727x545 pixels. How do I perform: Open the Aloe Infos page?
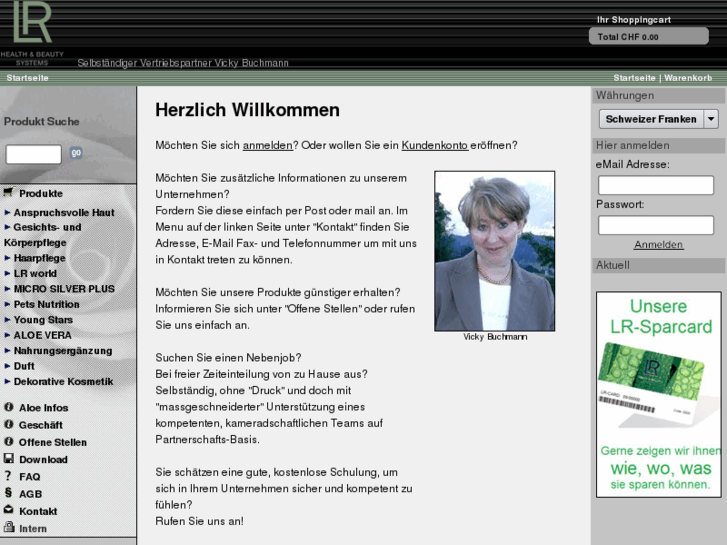pyautogui.click(x=44, y=408)
